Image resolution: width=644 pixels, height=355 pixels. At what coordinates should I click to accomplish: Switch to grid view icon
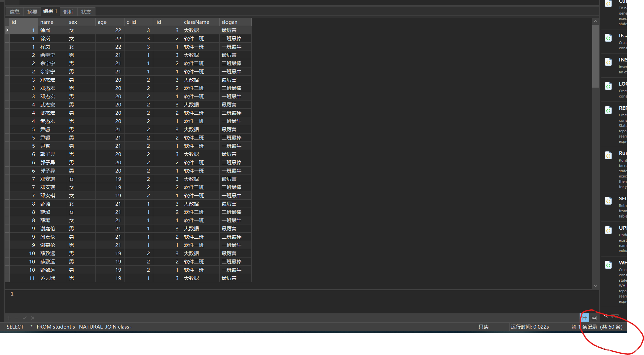tap(585, 318)
